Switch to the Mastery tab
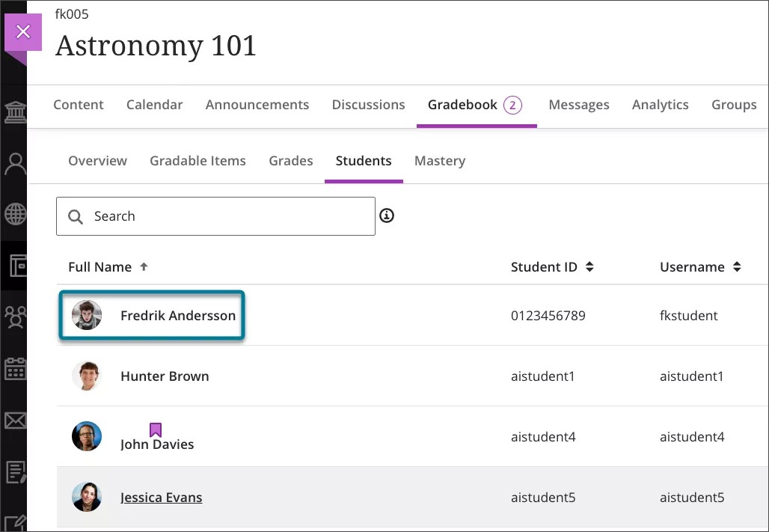Viewport: 769px width, 532px height. pos(440,161)
